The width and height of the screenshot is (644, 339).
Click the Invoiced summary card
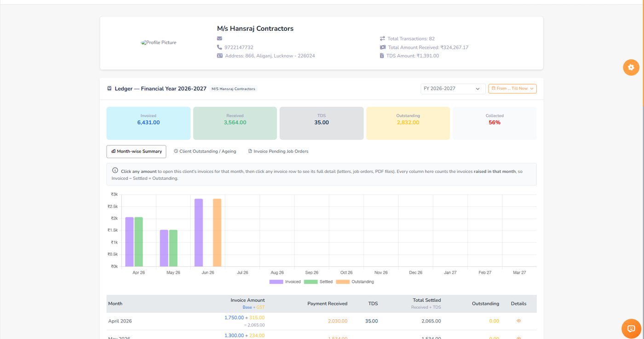click(148, 123)
